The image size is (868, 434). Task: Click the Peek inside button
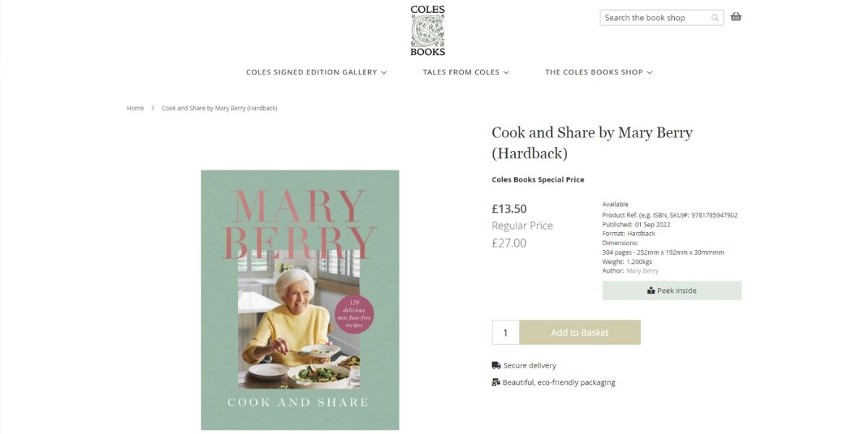(672, 290)
